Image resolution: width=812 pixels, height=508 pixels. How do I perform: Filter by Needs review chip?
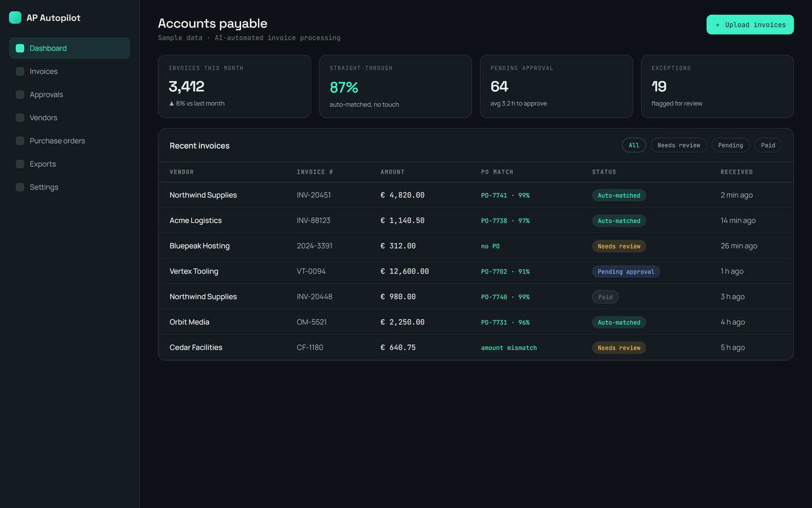679,145
